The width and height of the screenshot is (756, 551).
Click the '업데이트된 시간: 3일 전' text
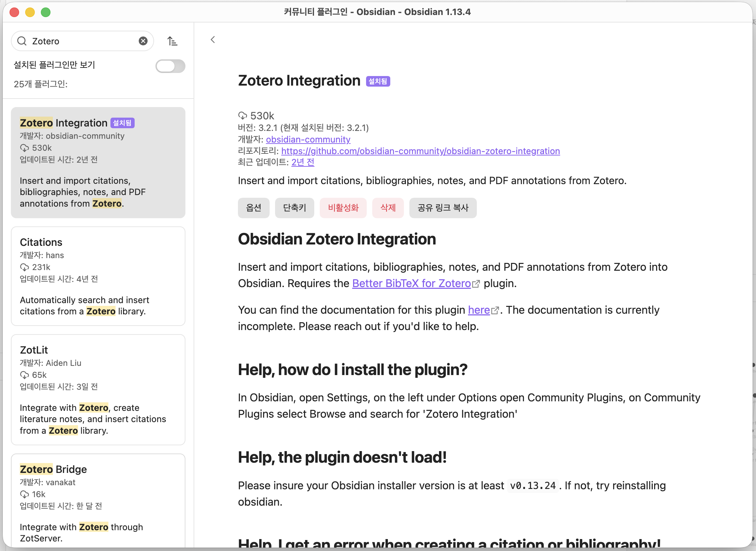[x=59, y=386]
